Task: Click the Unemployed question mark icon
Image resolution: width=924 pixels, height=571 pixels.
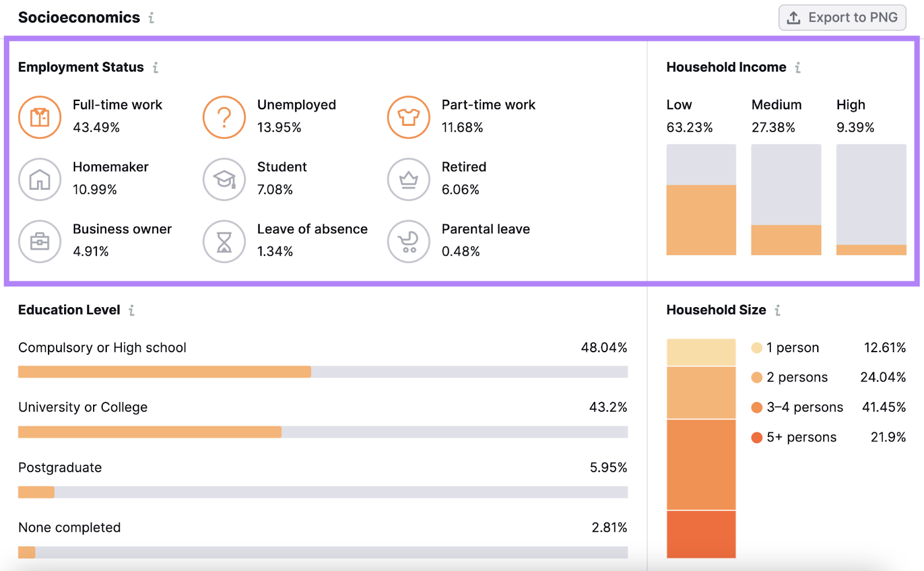Action: (223, 117)
